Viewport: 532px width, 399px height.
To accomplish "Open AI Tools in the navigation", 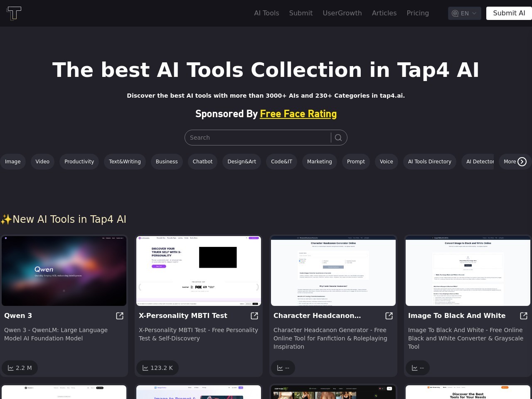I will (267, 13).
